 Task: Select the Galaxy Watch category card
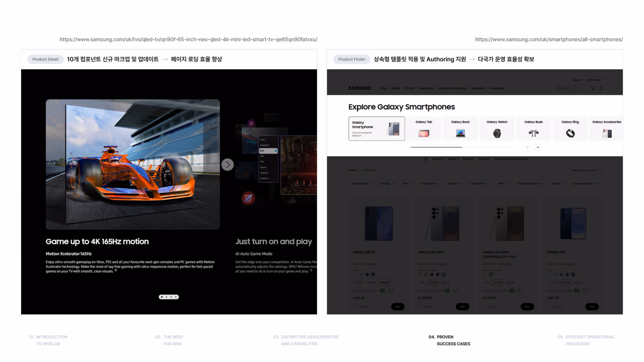click(x=497, y=128)
